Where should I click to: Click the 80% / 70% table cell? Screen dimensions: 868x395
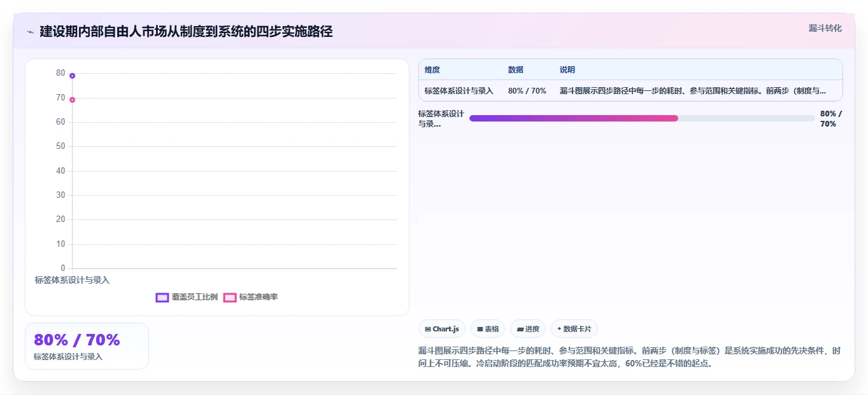click(527, 91)
